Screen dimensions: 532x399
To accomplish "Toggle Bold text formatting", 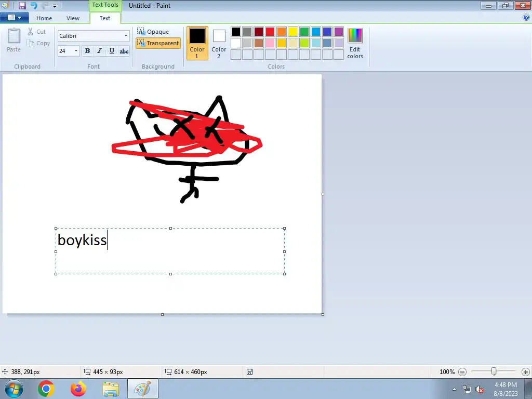I will point(87,51).
